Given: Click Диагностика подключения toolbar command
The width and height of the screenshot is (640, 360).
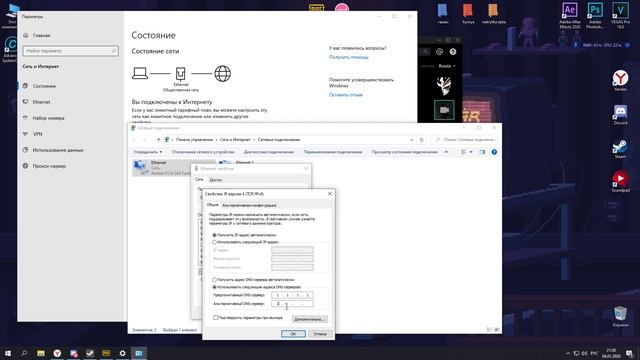Looking at the screenshot, I should tap(269, 152).
